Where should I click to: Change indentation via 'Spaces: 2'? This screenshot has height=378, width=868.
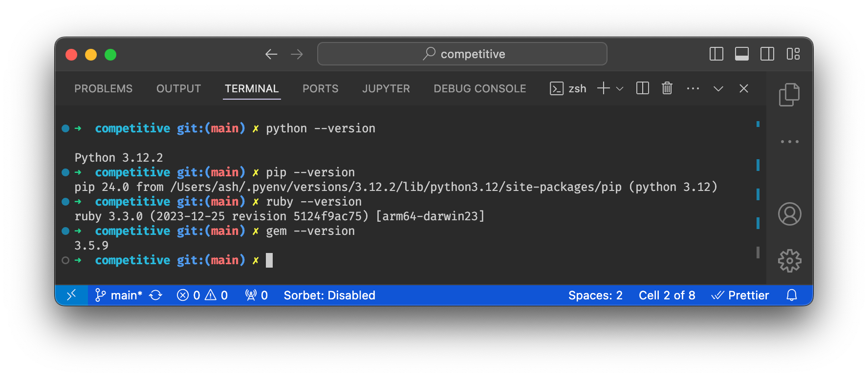click(x=595, y=295)
